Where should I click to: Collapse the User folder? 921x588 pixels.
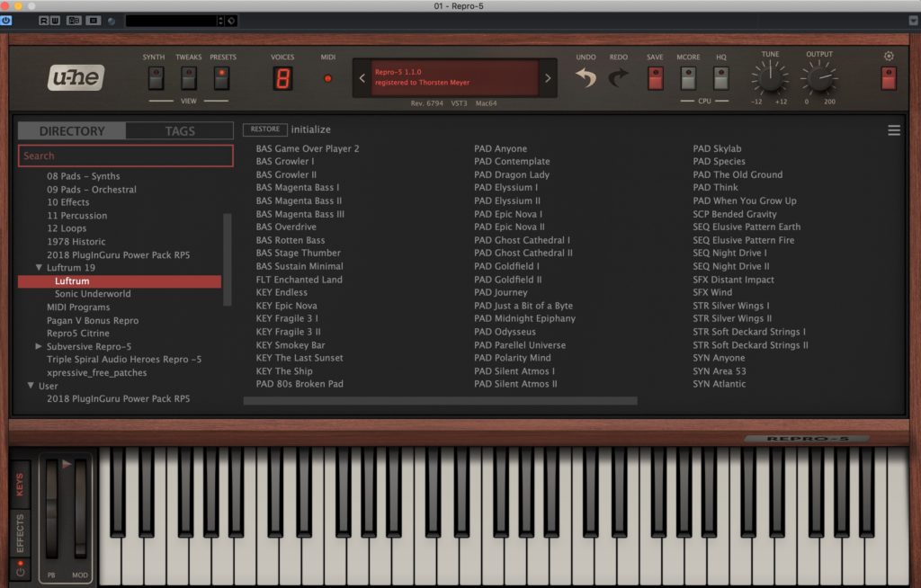pos(31,386)
